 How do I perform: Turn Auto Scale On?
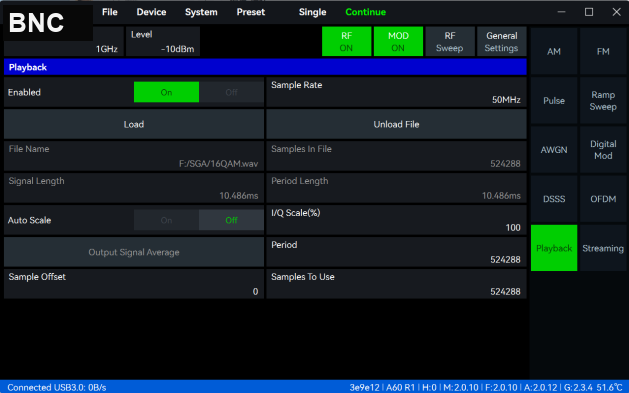point(166,220)
